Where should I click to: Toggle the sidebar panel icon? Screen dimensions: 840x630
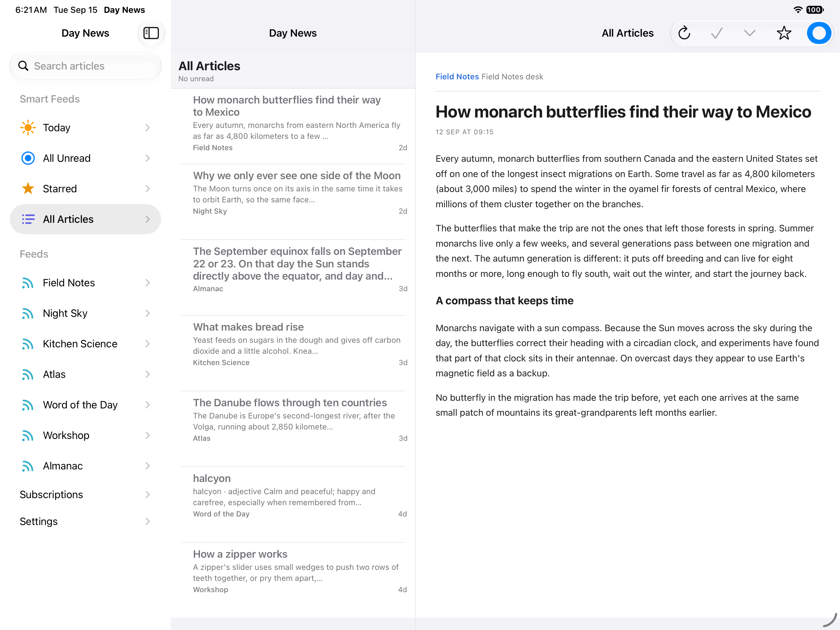click(x=151, y=33)
